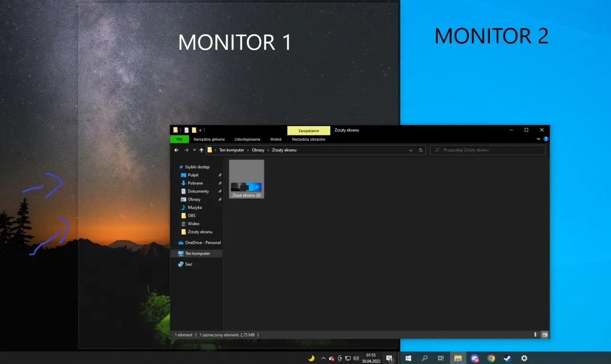Click the volume speaker tray icon
The width and height of the screenshot is (611, 364).
coord(356,358)
